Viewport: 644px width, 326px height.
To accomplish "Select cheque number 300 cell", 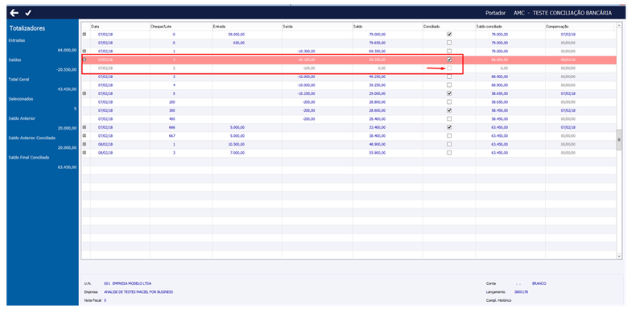I will [172, 110].
